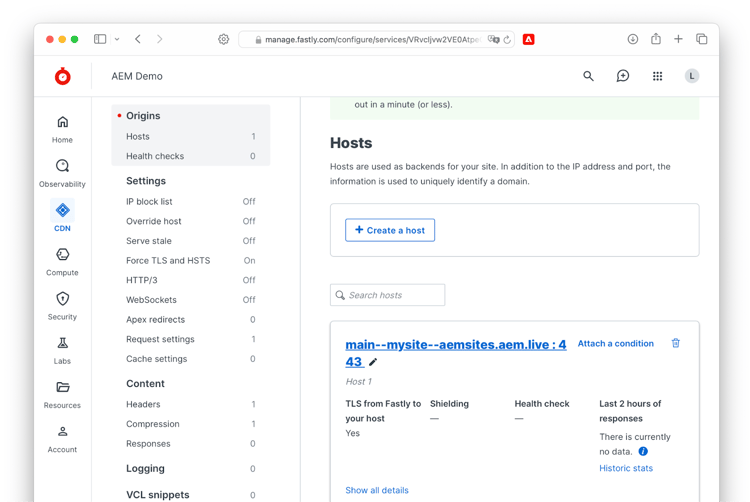
Task: Open Responses menu item
Action: coord(190,443)
